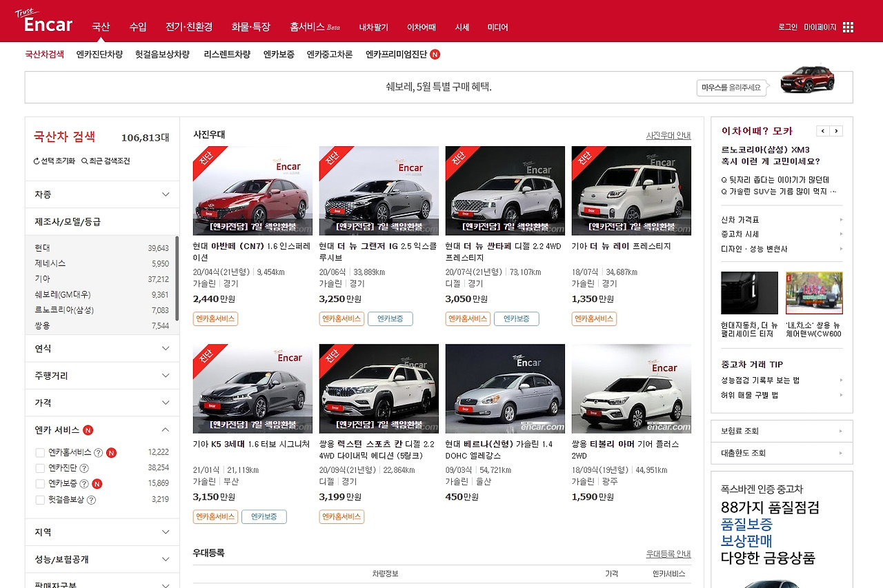
Task: Switch to the 엔카진단차량 tab
Action: pos(99,54)
